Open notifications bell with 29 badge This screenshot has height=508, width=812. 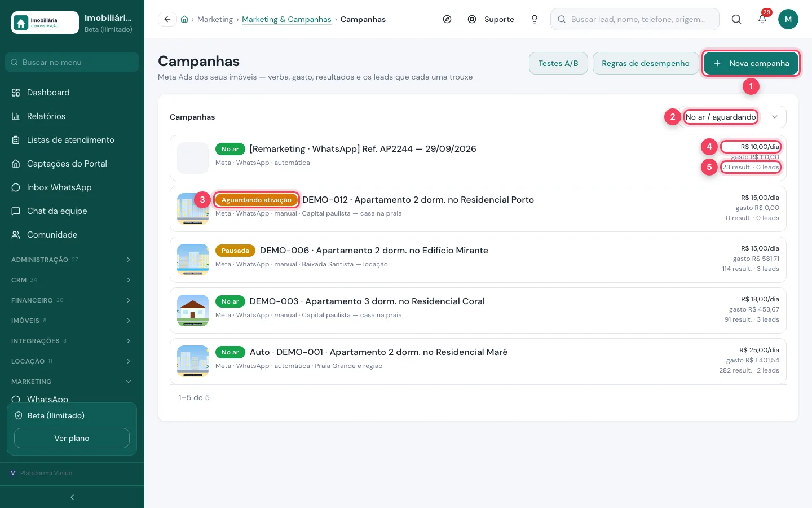click(762, 19)
